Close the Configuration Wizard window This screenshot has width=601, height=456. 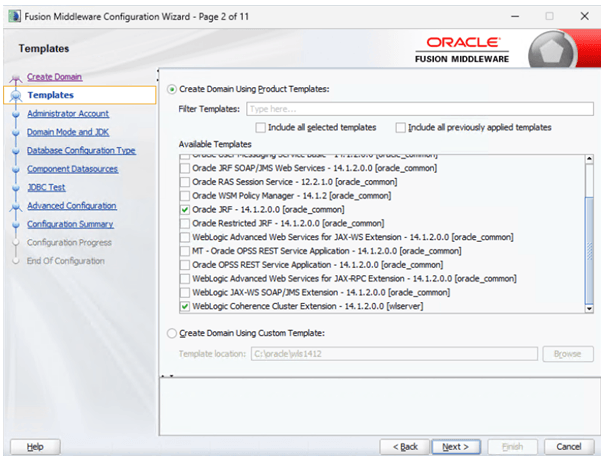(x=584, y=16)
